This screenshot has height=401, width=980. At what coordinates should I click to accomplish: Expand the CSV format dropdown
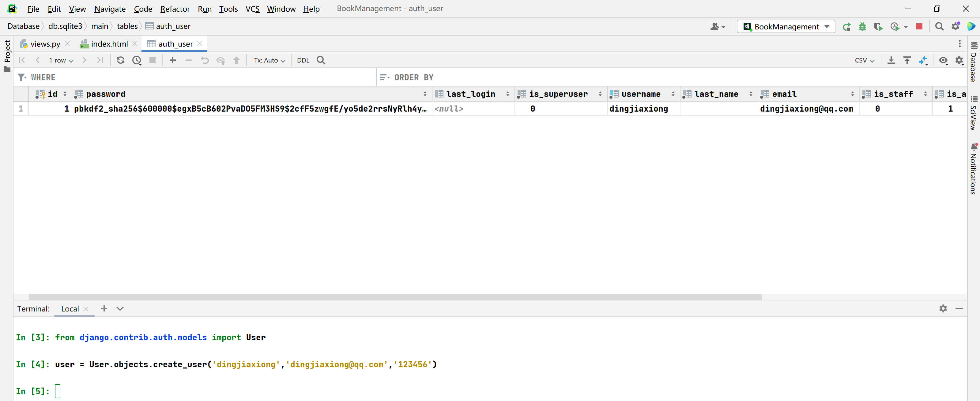coord(864,60)
